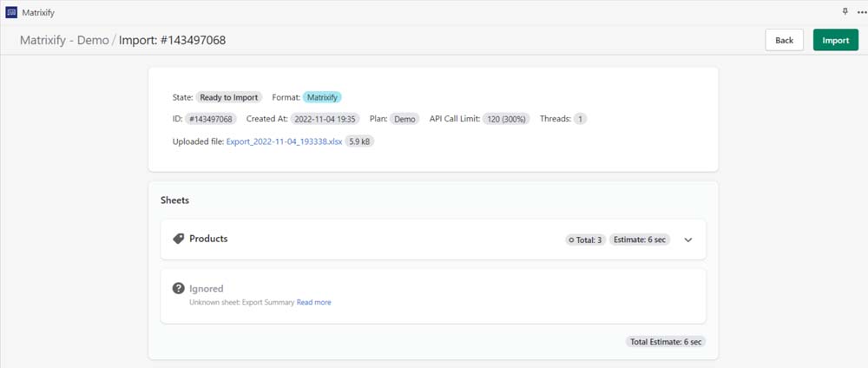Click the Ignored sheet title
868x368 pixels.
[x=207, y=288]
